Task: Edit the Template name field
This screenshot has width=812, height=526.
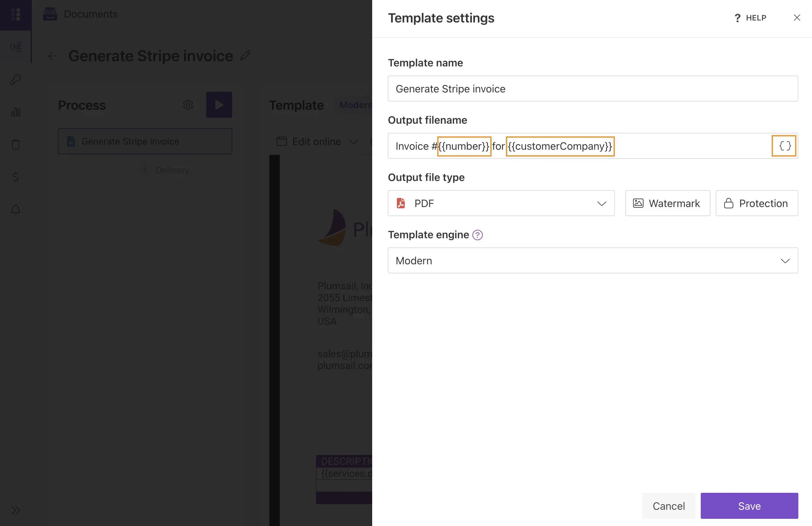Action: (x=593, y=89)
